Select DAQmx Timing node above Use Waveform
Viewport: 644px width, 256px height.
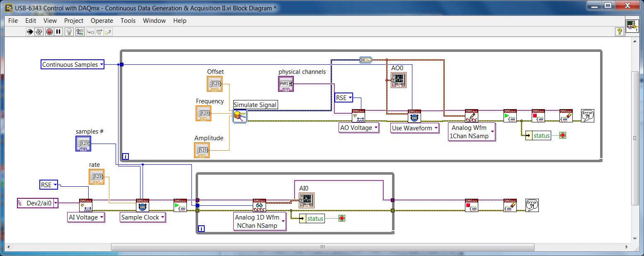(414, 116)
